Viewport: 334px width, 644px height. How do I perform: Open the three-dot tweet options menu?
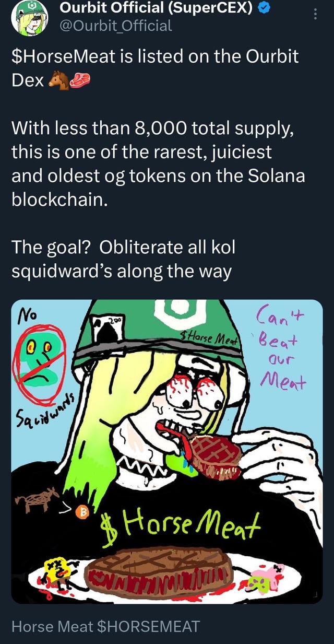point(315,15)
